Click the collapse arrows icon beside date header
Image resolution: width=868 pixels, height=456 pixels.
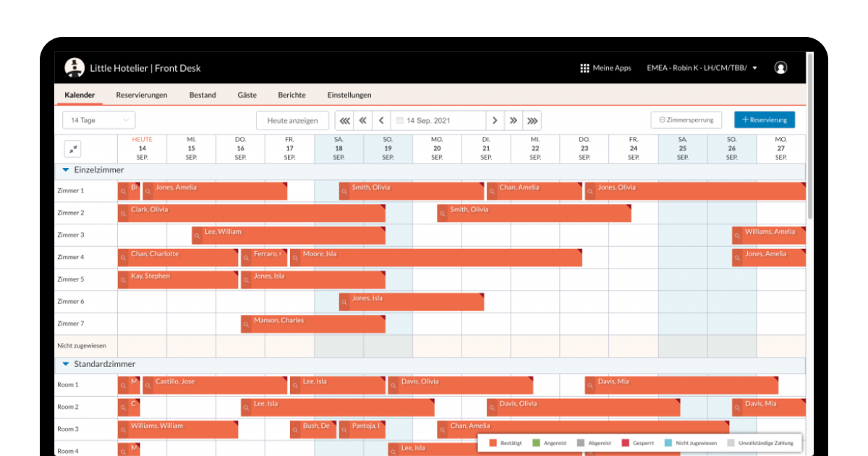click(72, 148)
